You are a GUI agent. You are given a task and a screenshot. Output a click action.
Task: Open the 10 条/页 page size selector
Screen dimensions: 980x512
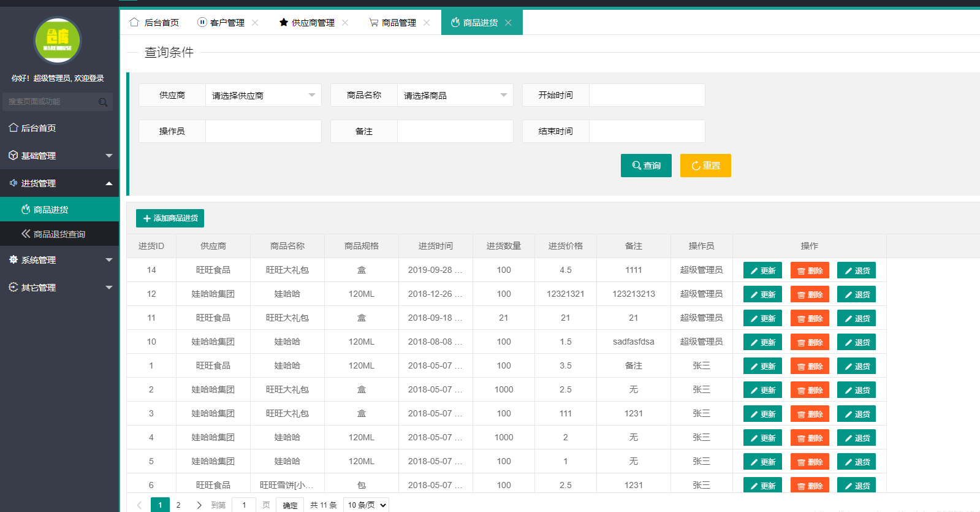coord(366,505)
